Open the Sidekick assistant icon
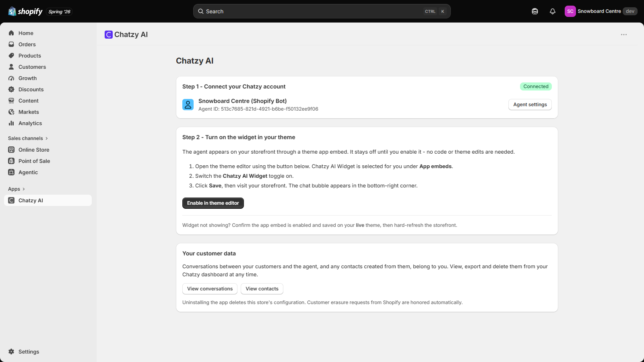Screen dimensions: 644x362 click(x=535, y=11)
